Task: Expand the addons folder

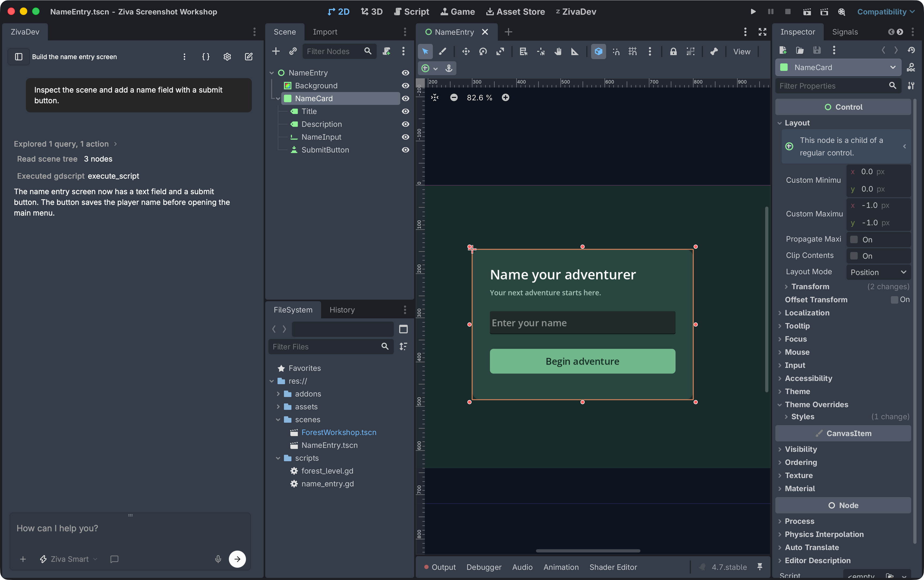Action: pos(278,394)
